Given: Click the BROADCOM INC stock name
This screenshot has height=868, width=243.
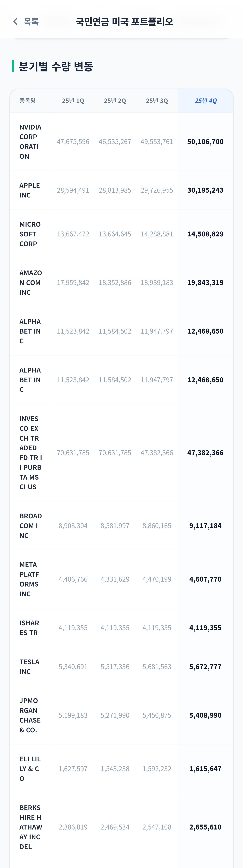Looking at the screenshot, I should click(31, 526).
